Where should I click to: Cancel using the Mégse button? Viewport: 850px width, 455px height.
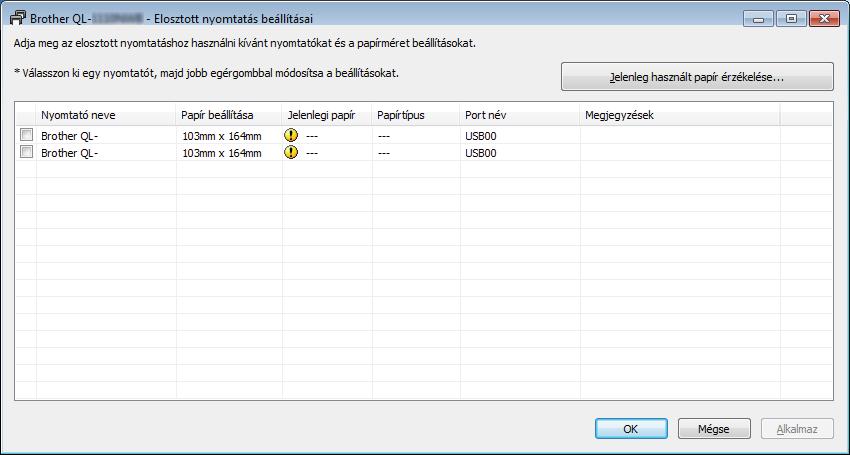(x=714, y=428)
